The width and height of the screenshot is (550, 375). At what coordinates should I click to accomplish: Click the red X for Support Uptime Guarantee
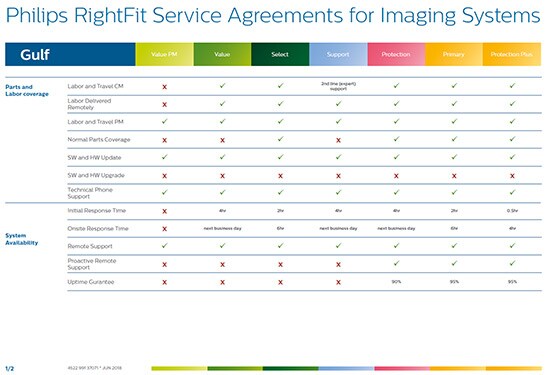pos(338,282)
